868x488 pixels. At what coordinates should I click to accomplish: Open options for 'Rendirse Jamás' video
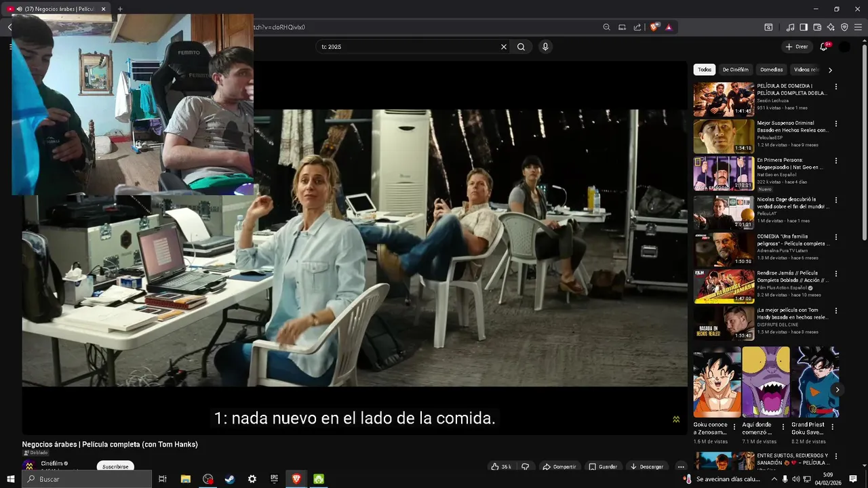836,274
